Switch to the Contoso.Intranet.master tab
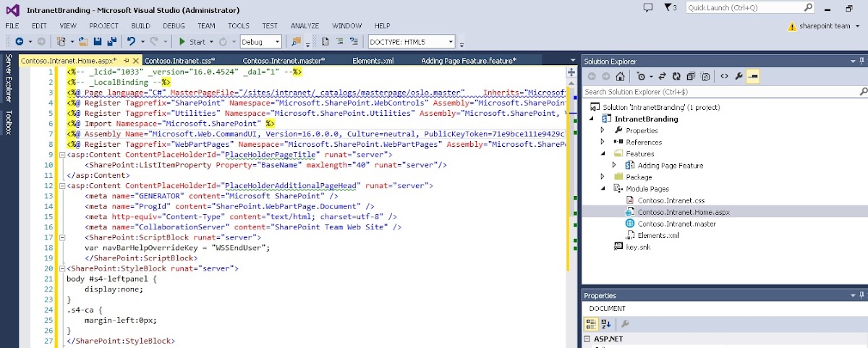The image size is (868, 348). (284, 61)
